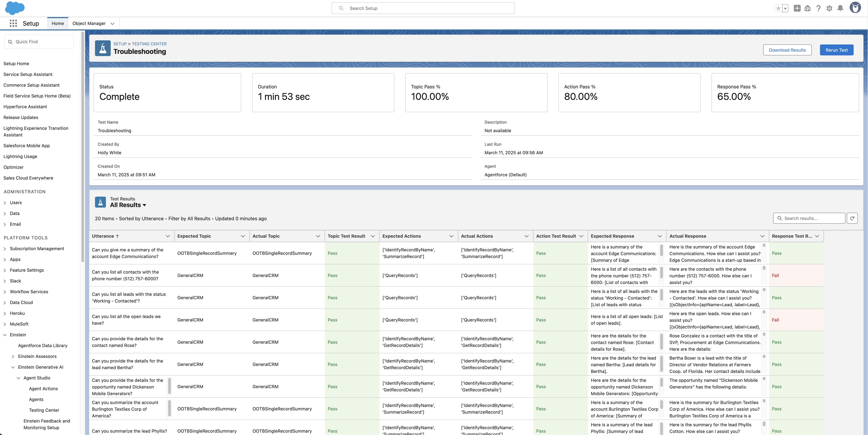Refresh the test results list
868x435 pixels.
852,218
